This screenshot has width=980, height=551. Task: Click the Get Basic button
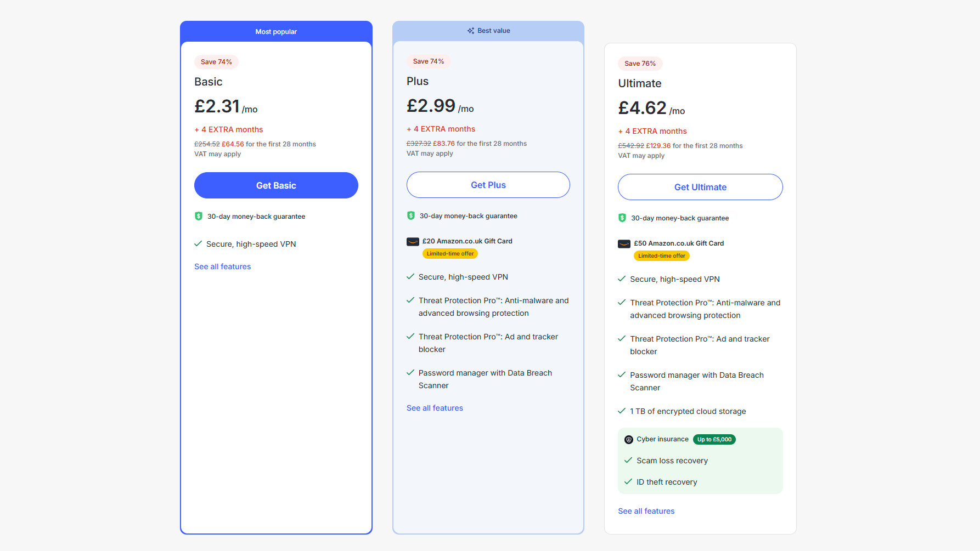point(276,185)
